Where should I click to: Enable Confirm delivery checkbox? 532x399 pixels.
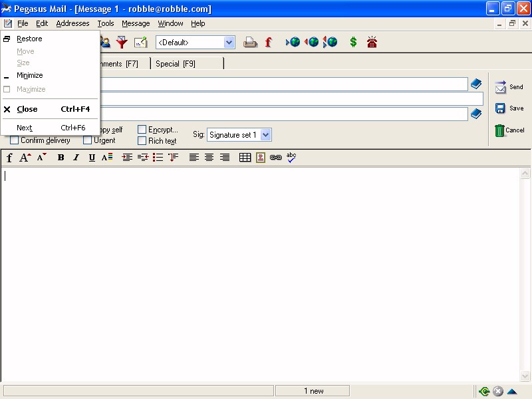click(14, 140)
